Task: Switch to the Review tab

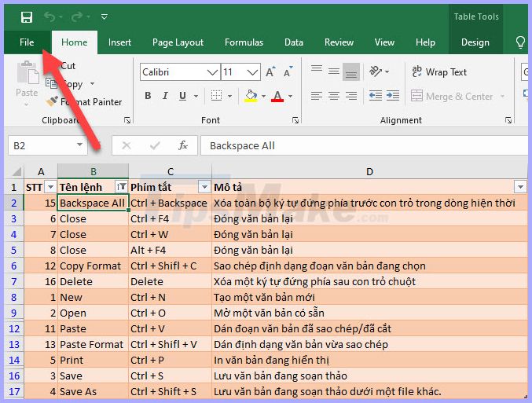Action: pos(339,42)
